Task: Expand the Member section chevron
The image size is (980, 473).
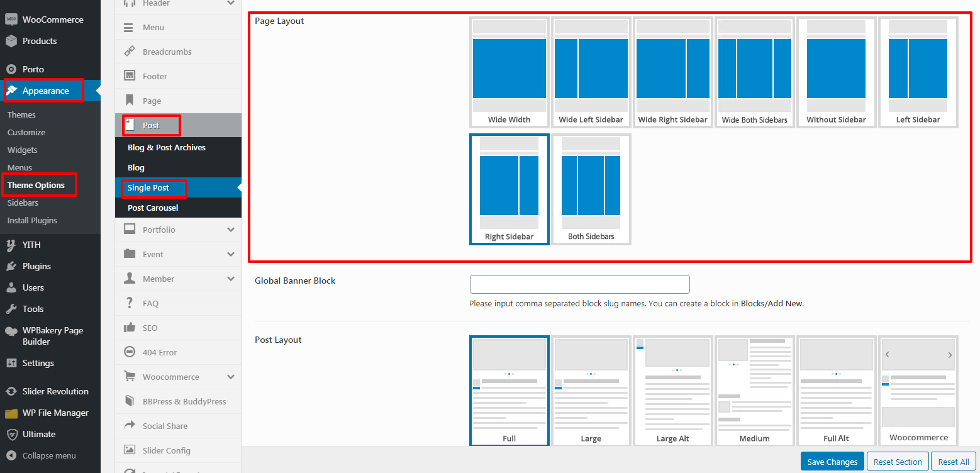Action: click(x=231, y=279)
